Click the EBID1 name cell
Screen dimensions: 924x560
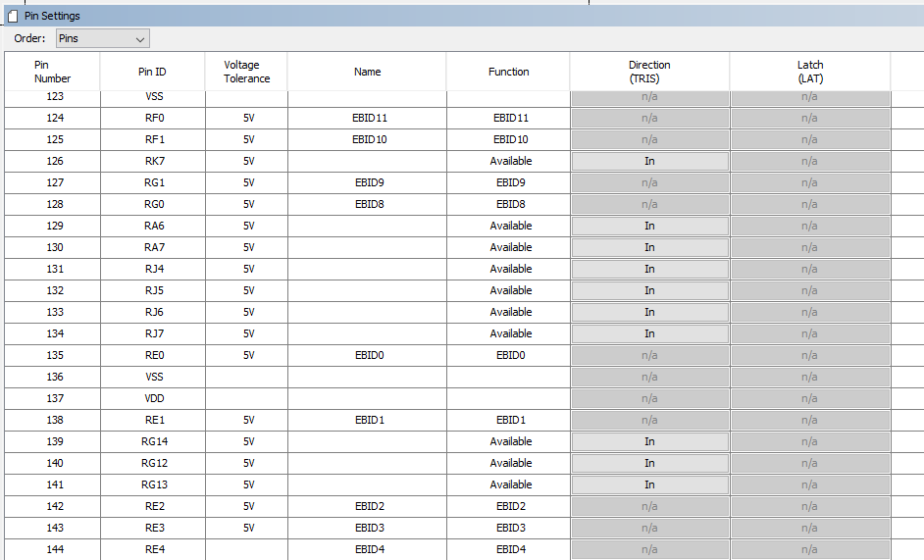tap(367, 420)
